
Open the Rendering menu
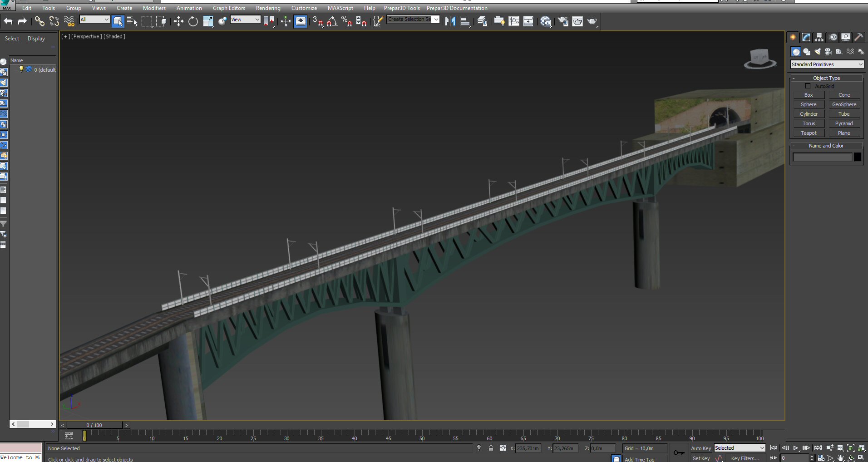[268, 8]
